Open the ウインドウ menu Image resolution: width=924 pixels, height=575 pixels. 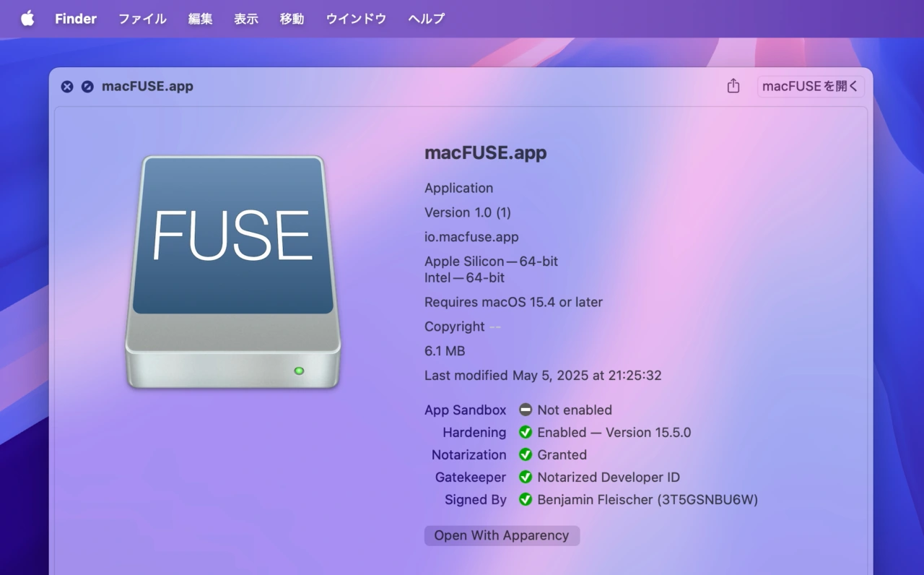coord(356,19)
